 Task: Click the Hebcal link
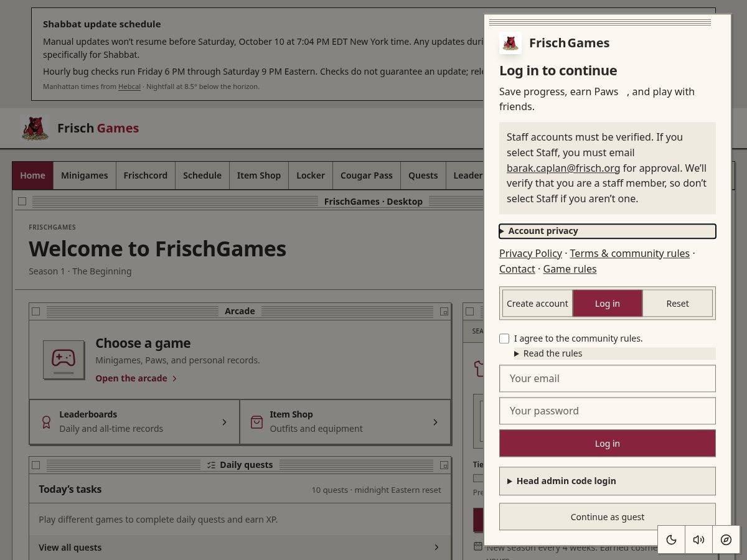click(129, 86)
